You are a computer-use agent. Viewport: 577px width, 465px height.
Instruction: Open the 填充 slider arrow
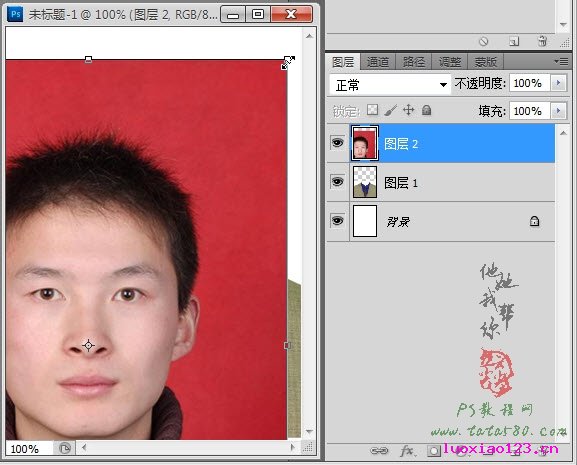tap(558, 111)
